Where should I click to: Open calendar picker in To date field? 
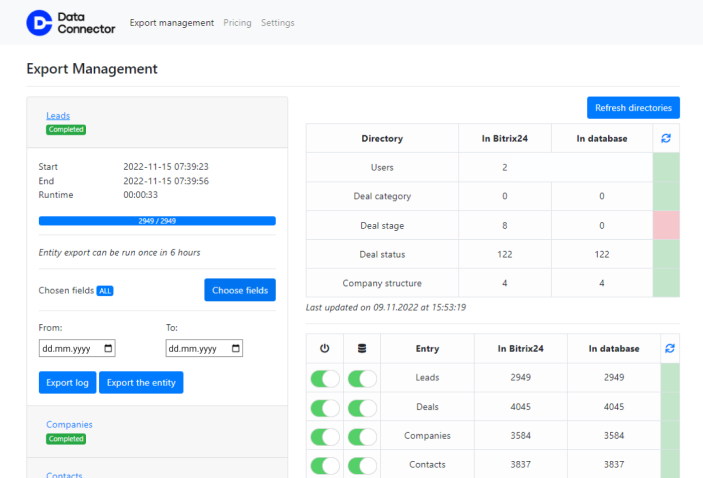[x=235, y=349]
